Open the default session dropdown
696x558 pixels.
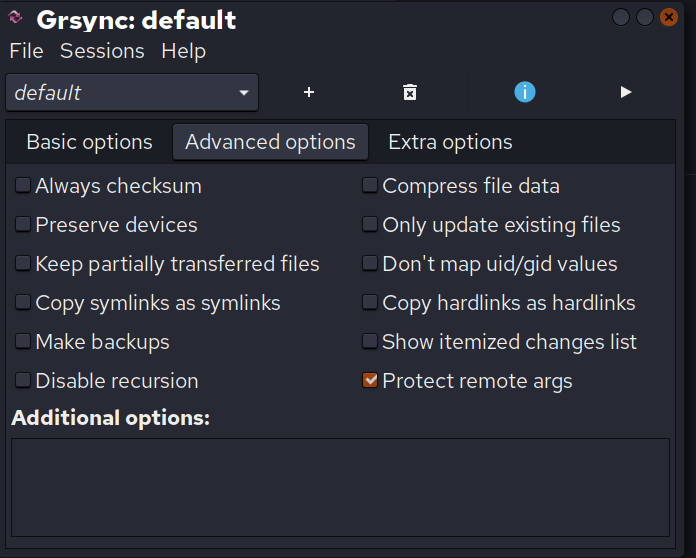[x=132, y=92]
